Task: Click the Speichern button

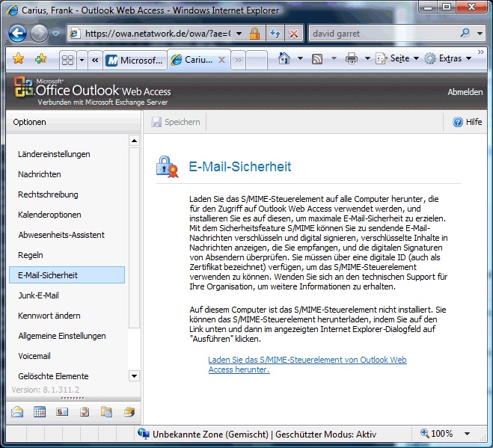Action: click(x=176, y=122)
